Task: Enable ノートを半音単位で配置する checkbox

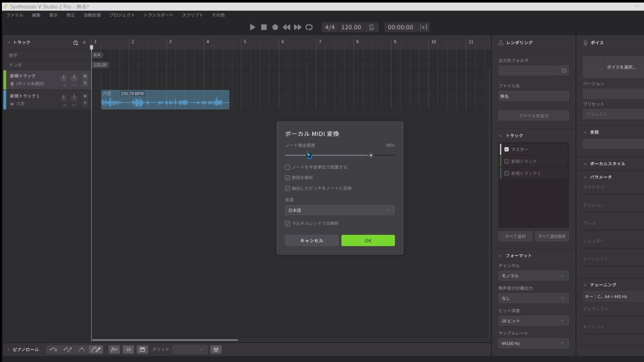Action: pos(287,167)
